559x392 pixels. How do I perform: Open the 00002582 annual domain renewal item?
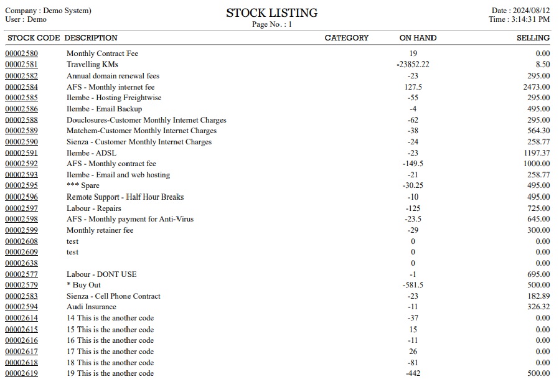pos(21,76)
